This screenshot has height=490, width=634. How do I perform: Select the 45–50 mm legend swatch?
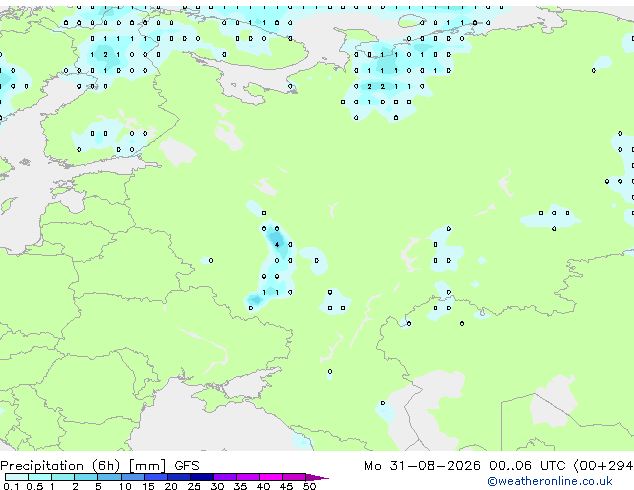coord(294,477)
